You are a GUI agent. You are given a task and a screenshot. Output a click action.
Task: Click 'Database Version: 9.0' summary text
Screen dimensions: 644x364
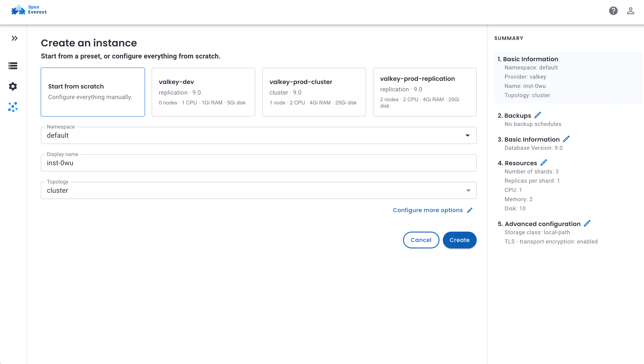(533, 148)
